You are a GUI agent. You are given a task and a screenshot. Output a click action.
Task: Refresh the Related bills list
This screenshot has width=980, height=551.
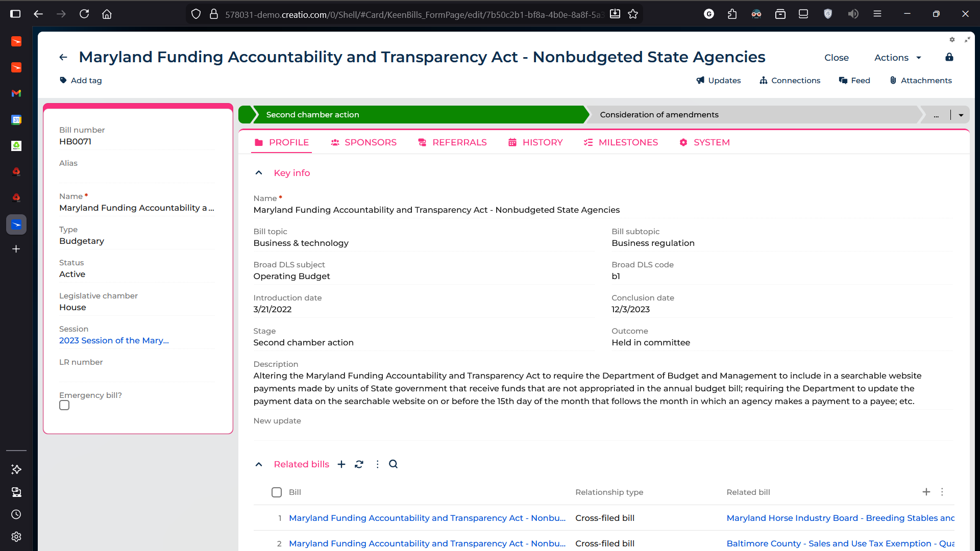pos(359,464)
